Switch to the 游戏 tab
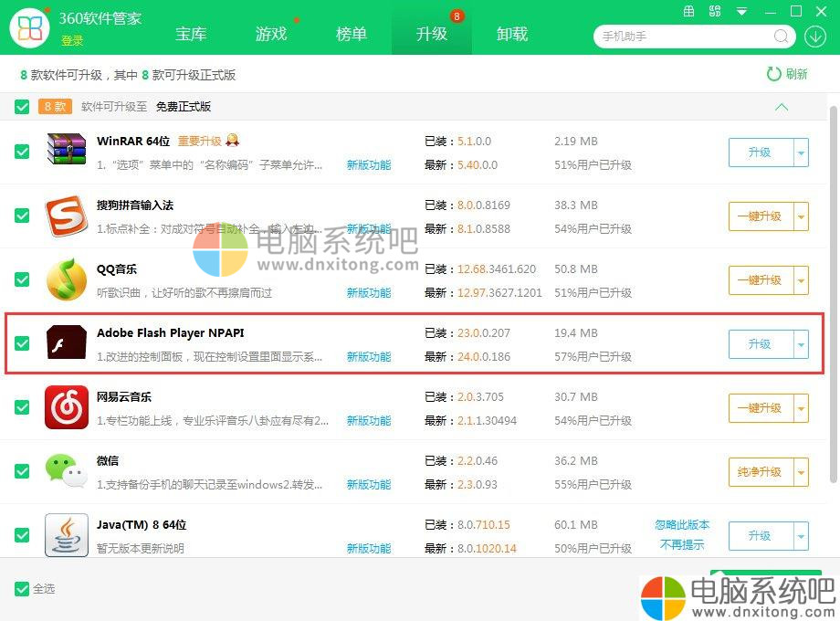The height and width of the screenshot is (621, 840). [271, 35]
